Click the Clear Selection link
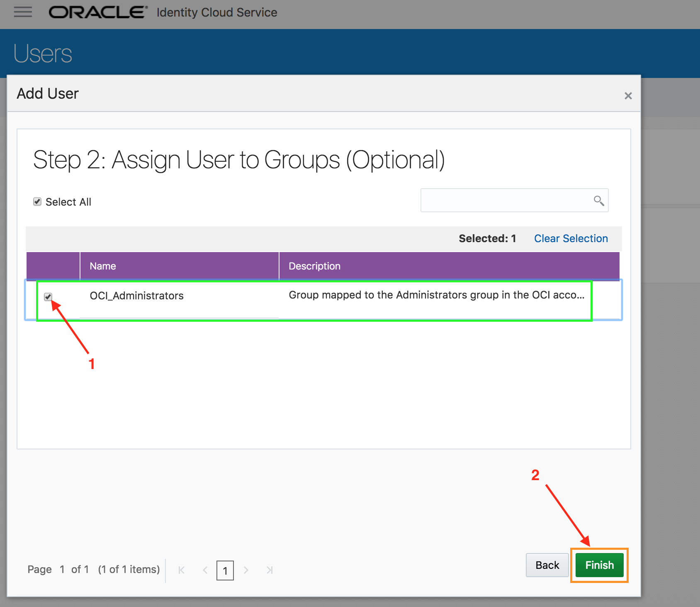Viewport: 700px width, 607px height. tap(571, 238)
